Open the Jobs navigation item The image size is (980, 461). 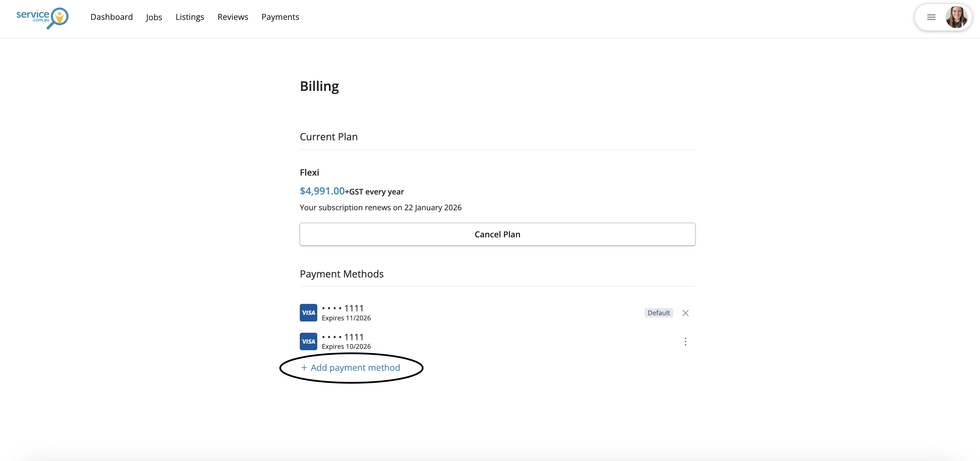coord(154,17)
